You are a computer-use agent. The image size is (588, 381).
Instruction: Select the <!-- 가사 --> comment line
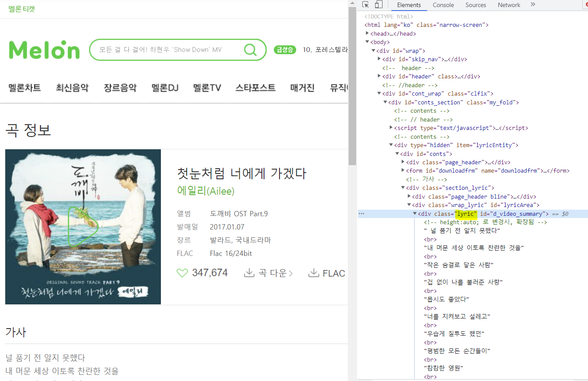427,179
